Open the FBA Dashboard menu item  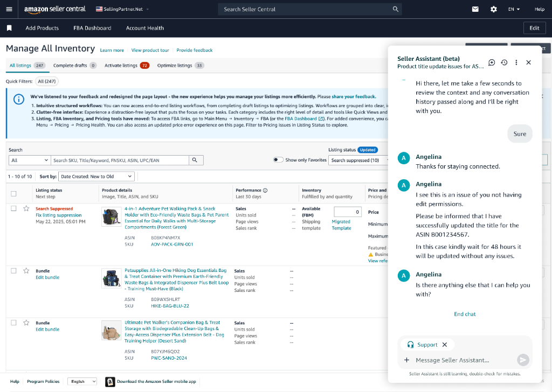92,28
